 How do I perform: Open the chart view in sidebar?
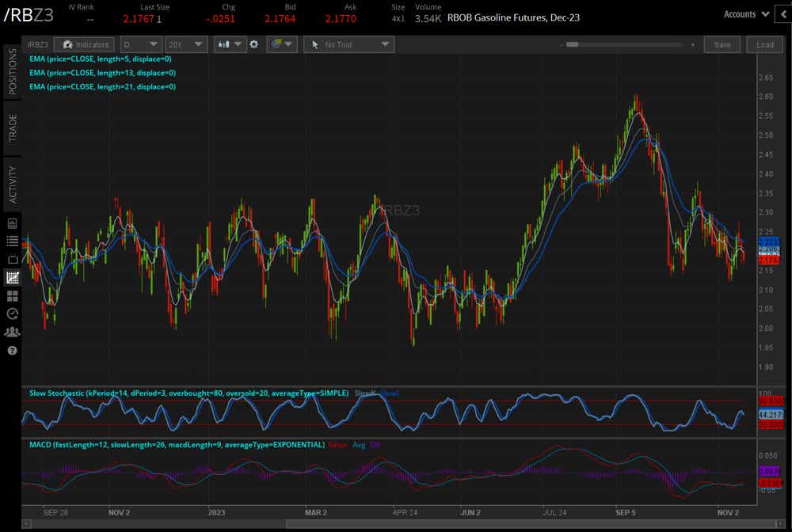click(x=12, y=278)
